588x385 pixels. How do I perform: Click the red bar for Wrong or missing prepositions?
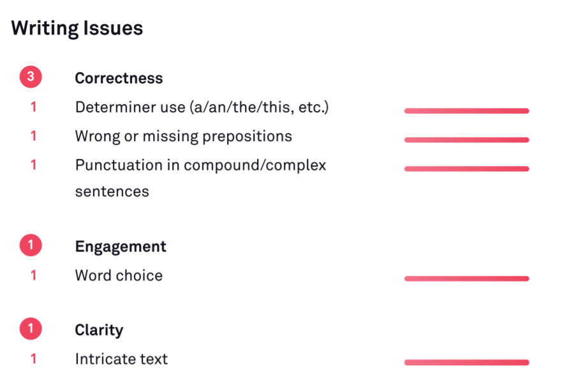(466, 140)
